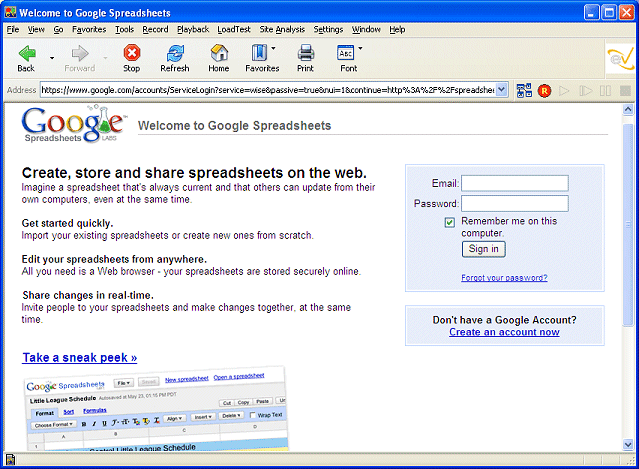Open the LoadTest menu

pyautogui.click(x=234, y=29)
